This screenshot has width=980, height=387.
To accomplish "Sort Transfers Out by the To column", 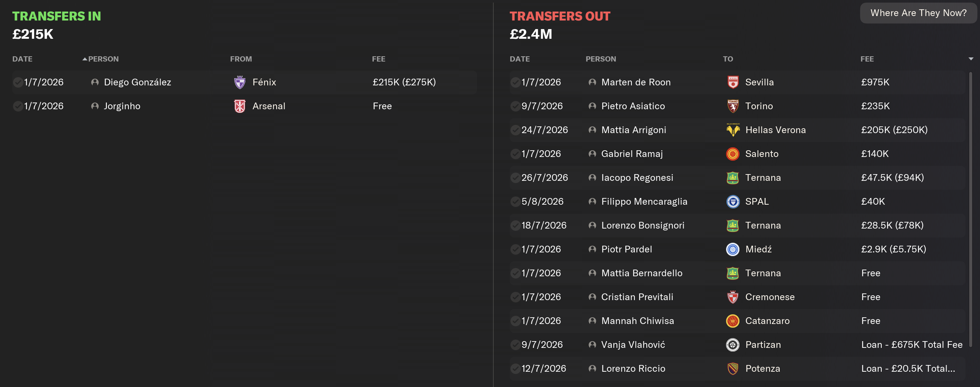I will click(728, 59).
